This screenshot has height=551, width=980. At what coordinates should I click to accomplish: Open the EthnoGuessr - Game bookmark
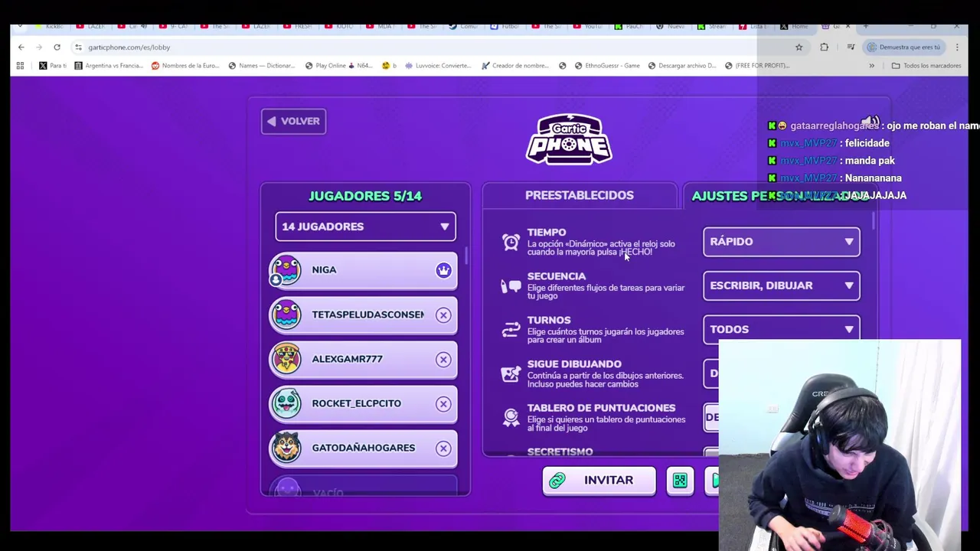[x=607, y=66]
